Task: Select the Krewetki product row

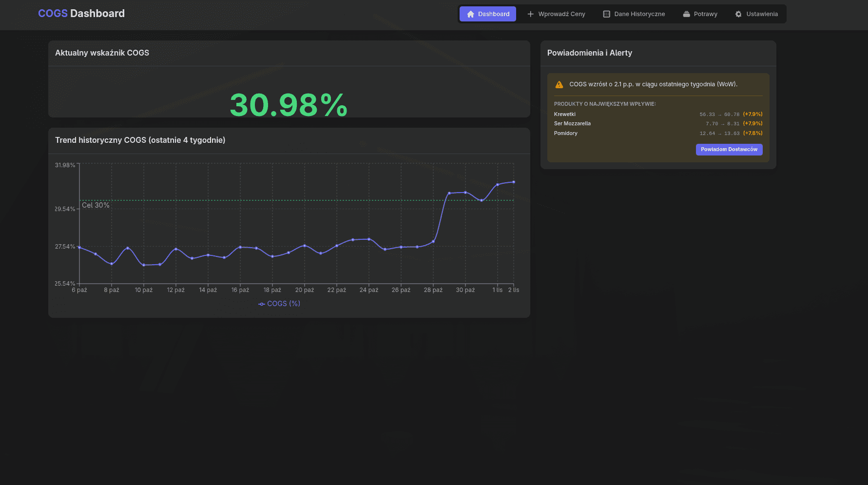Action: pos(565,114)
